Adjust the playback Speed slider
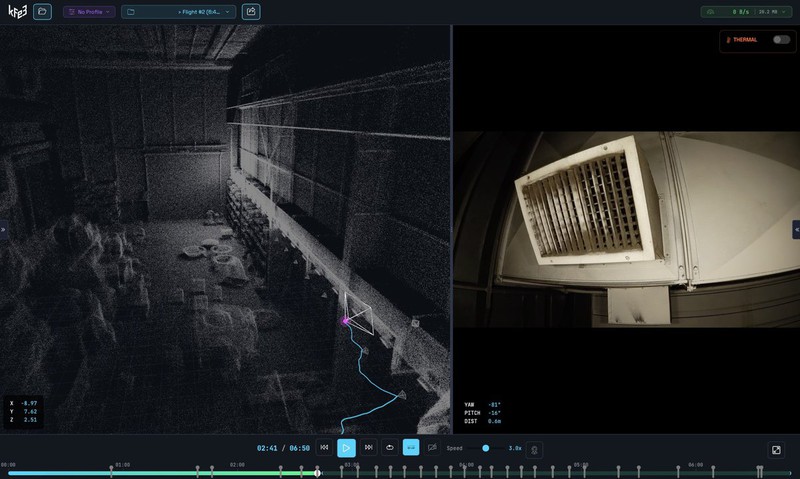This screenshot has width=800, height=479. (x=486, y=448)
